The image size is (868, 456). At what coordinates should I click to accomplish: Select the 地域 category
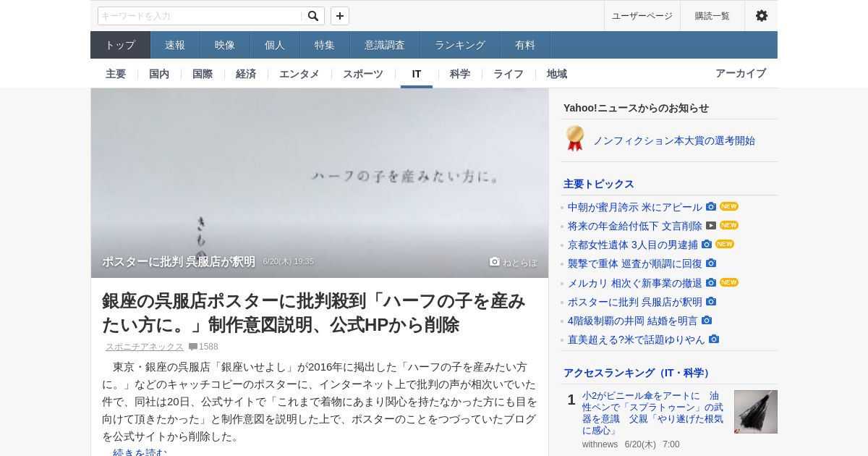[x=557, y=74]
